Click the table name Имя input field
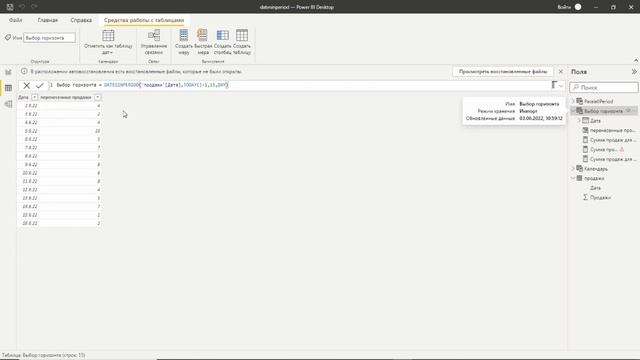The image size is (640, 360). (x=49, y=38)
